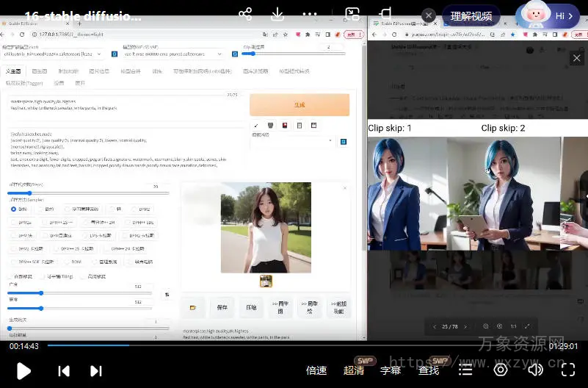Open the 字幕 subtitles menu
This screenshot has width=588, height=388.
391,370
